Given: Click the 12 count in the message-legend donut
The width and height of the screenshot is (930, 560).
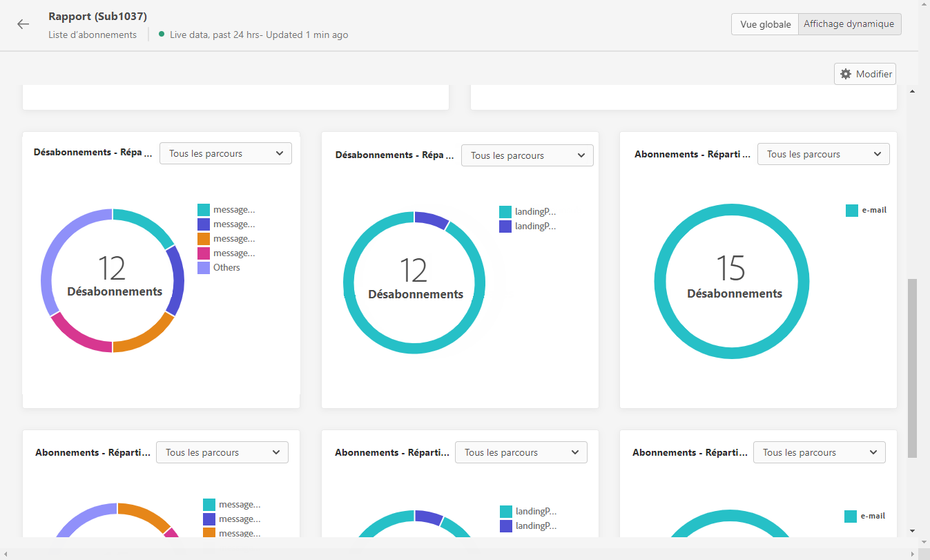Looking at the screenshot, I should pos(111,269).
